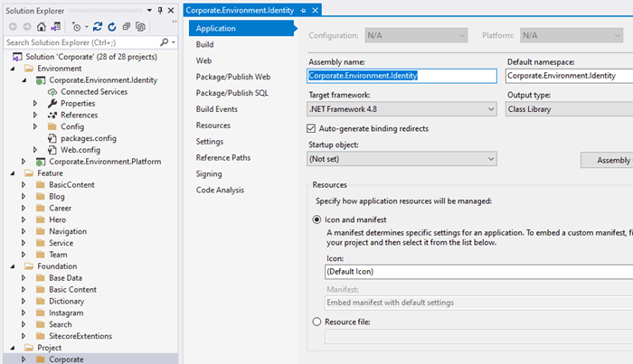Viewport: 633px width, 364px height.
Task: Collapse the Corporate.Environment.Identity project node
Action: pos(24,80)
